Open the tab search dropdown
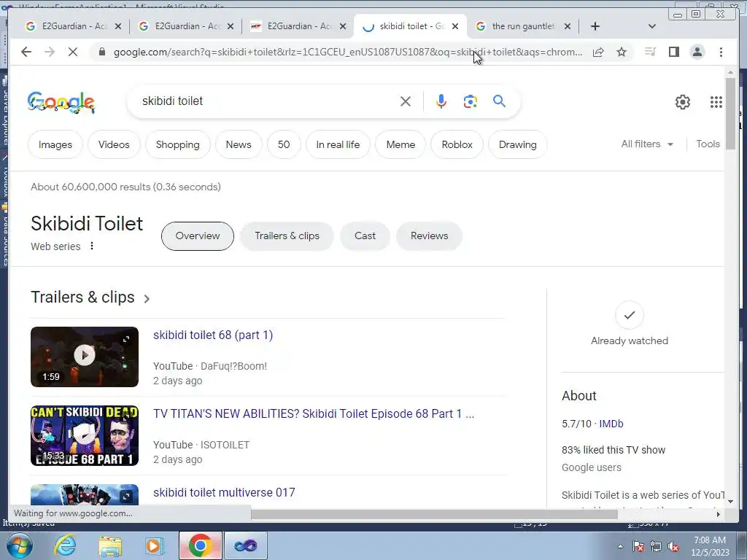 (x=652, y=26)
